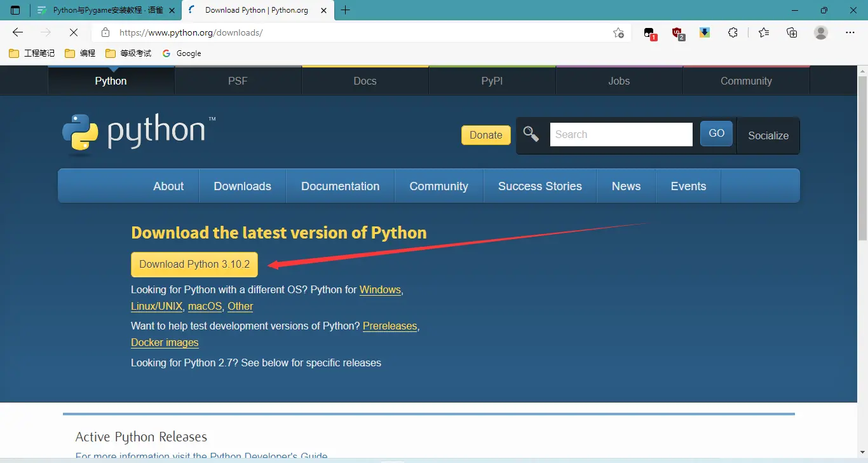Viewport: 868px width, 463px height.
Task: Click the Download Python 3.10.2 button
Action: tap(194, 264)
